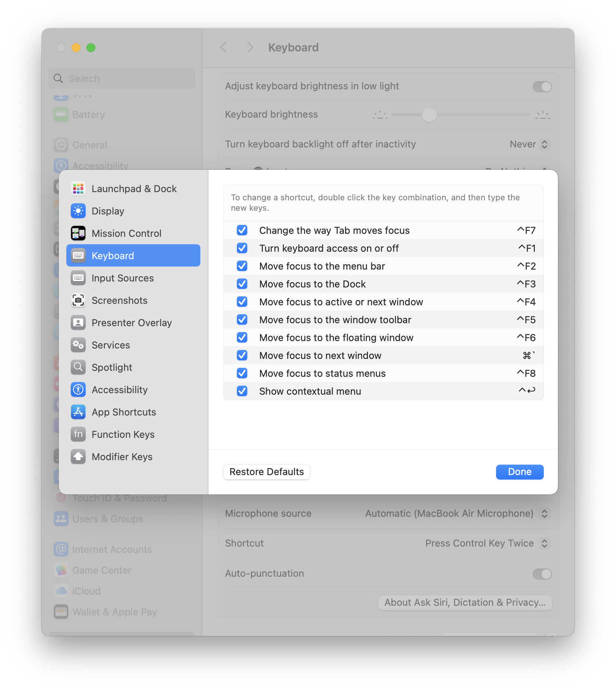Image resolution: width=616 pixels, height=691 pixels.
Task: Select Launchpad & Dock shortcuts category
Action: coord(133,189)
